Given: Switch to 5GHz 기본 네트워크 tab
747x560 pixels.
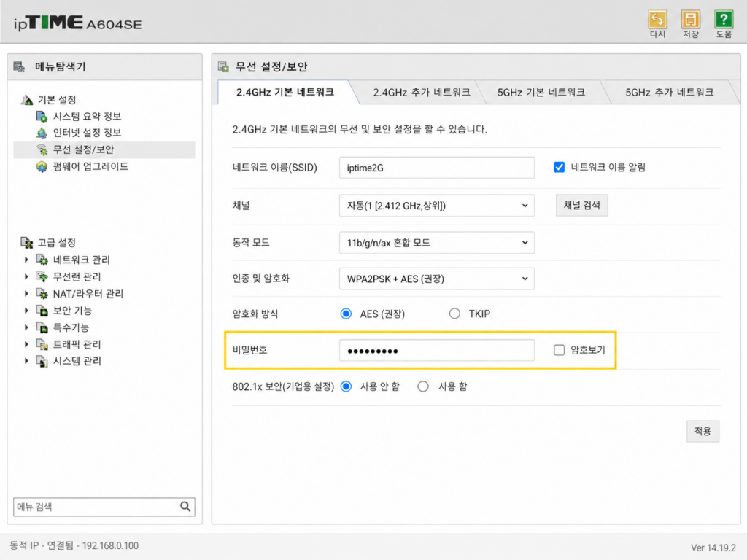Looking at the screenshot, I should (x=541, y=93).
